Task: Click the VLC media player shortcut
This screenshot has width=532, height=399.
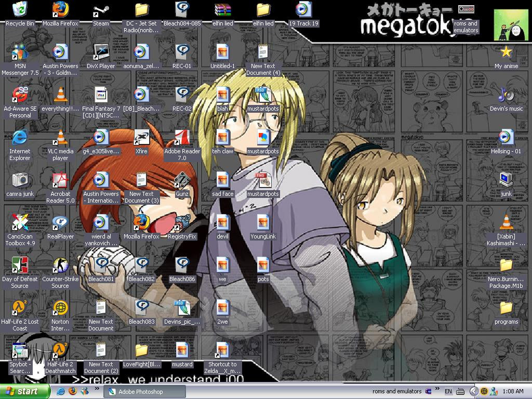Action: (x=60, y=137)
